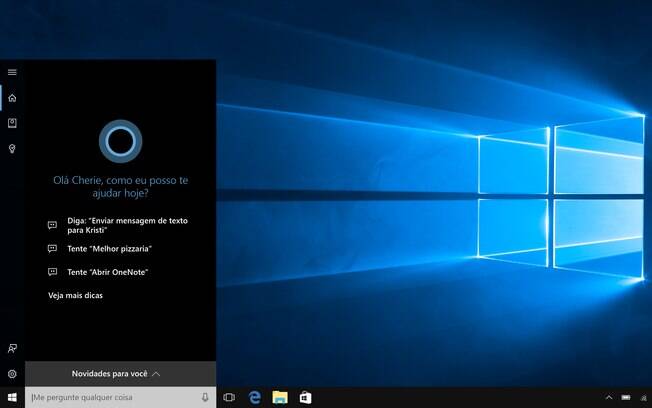Click chat icon beside 'Melhor pizzaria' tip
Screen dimensions: 652x408
52,249
